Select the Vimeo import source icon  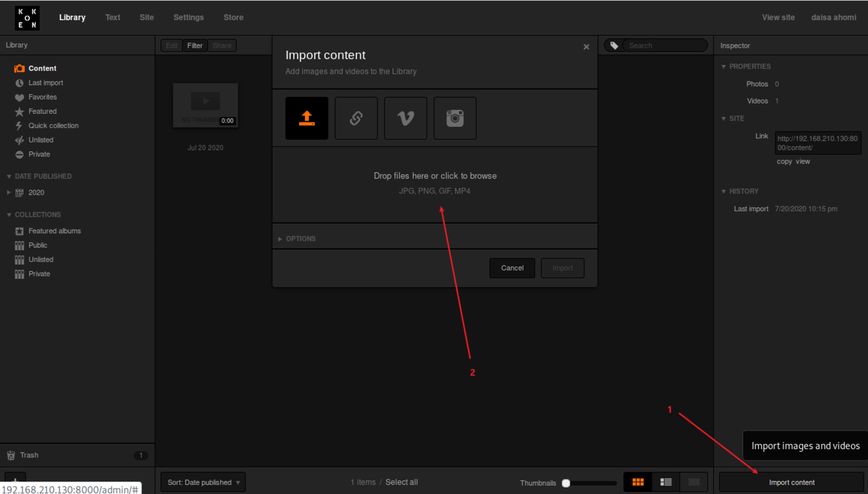click(x=405, y=118)
